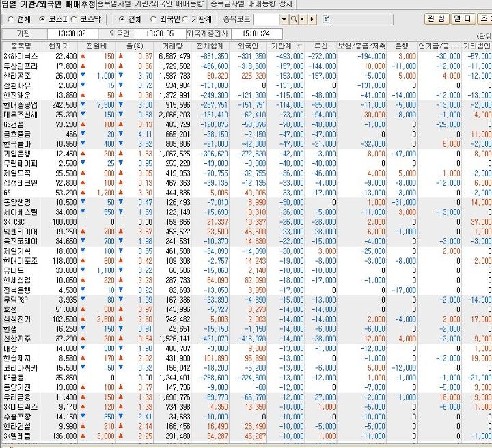Select the 금호종금 row name
The height and width of the screenshot is (448, 492).
point(17,134)
